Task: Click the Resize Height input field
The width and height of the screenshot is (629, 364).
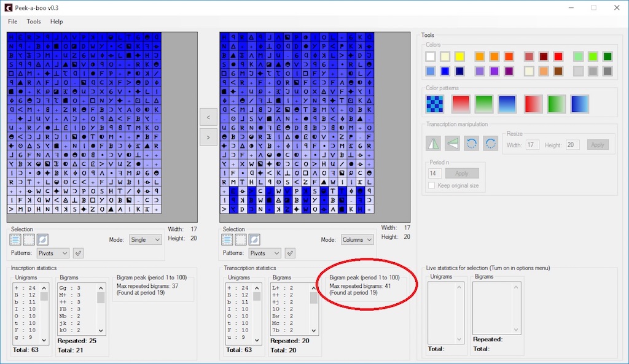Action: coord(572,145)
